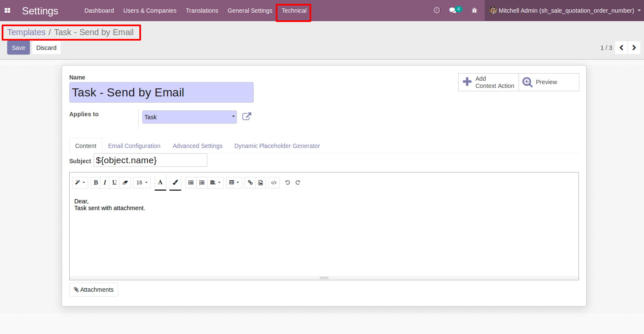Image resolution: width=644 pixels, height=334 pixels.
Task: Open the debug bug icon
Action: (x=474, y=11)
